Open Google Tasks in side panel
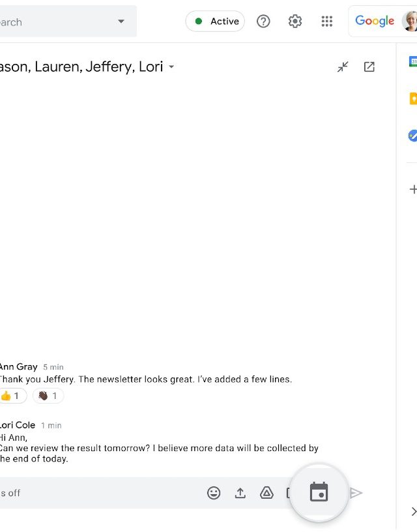Image resolution: width=417 pixels, height=532 pixels. 413,136
